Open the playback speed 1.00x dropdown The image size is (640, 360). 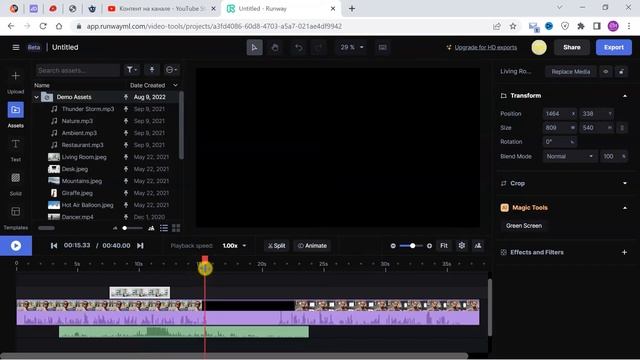tap(234, 246)
